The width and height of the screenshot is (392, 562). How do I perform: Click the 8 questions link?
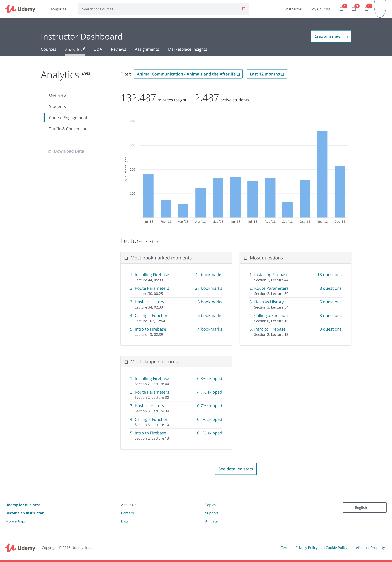331,288
